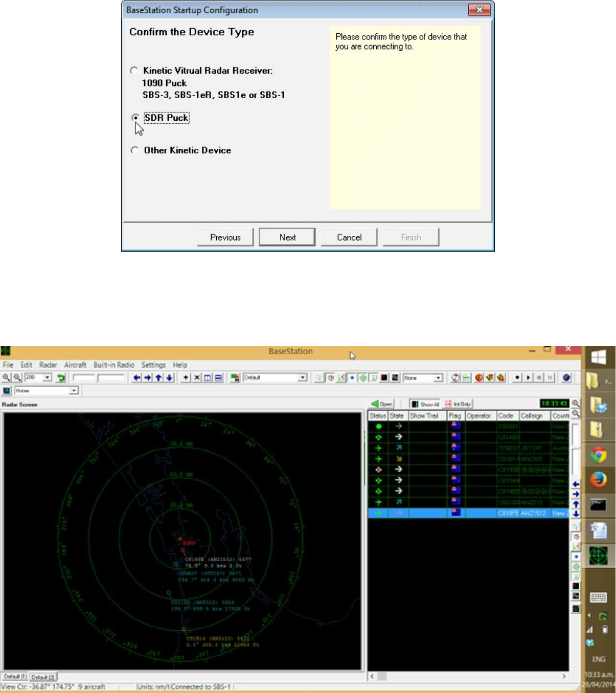Open the on-screen keyboard tray icon
The width and height of the screenshot is (616, 693).
coord(598,597)
